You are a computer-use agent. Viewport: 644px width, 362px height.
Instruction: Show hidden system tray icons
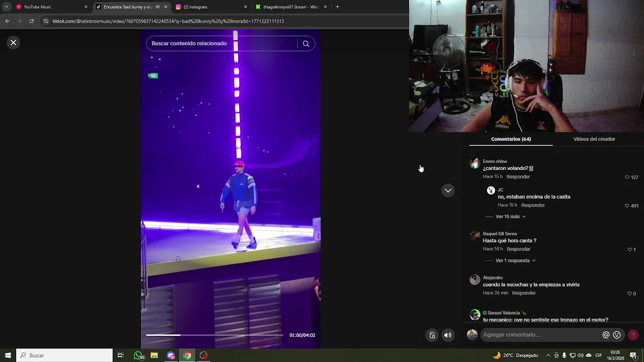coord(548,355)
